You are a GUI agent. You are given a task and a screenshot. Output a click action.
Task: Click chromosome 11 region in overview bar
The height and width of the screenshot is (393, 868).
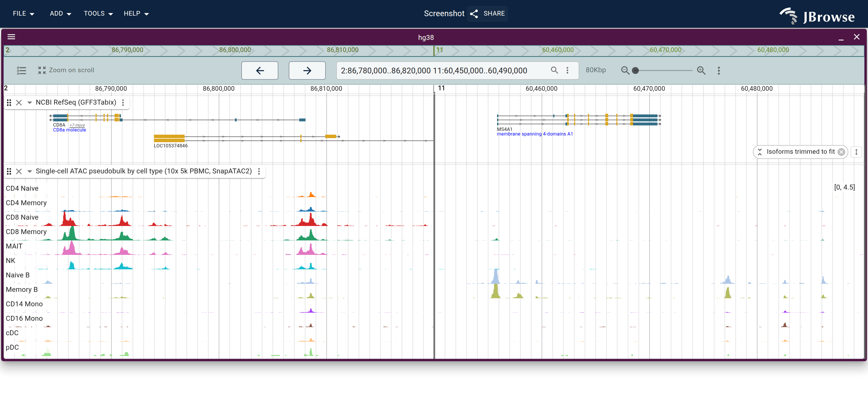click(649, 51)
